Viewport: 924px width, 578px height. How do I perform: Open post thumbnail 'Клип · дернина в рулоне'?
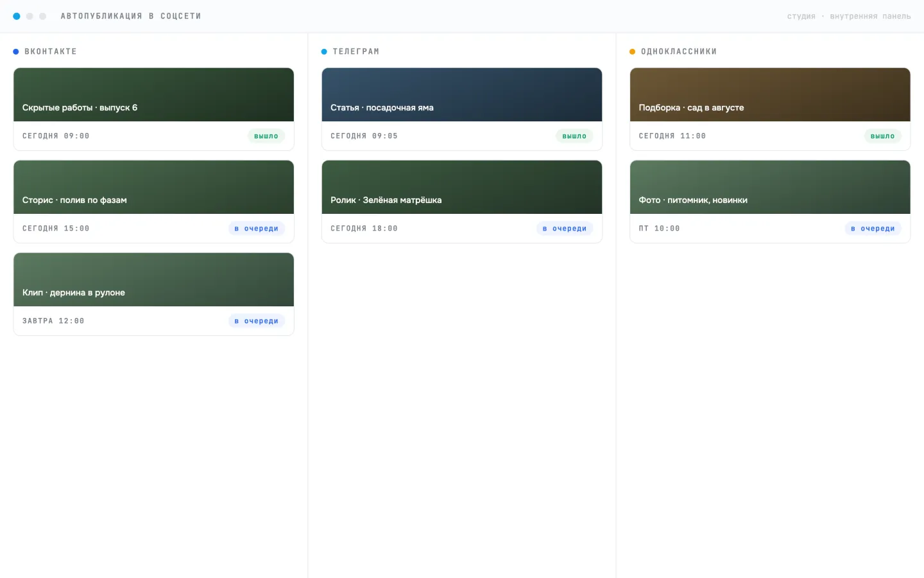pos(153,279)
